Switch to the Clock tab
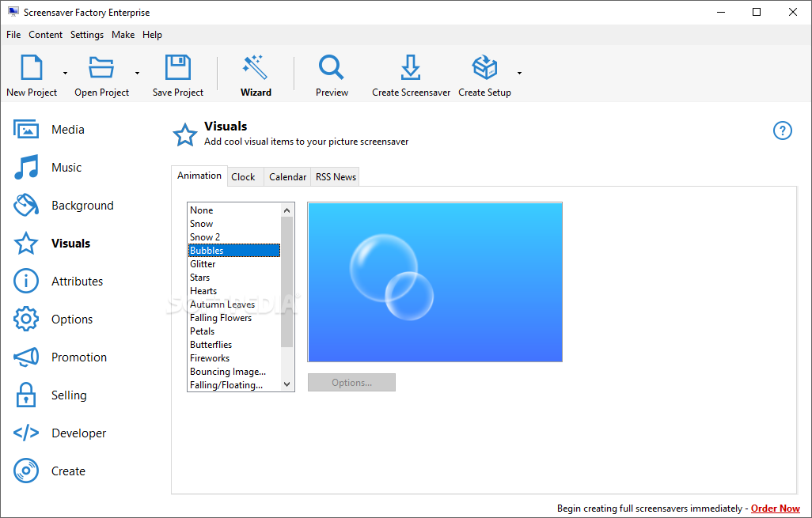This screenshot has width=812, height=518. pos(244,177)
